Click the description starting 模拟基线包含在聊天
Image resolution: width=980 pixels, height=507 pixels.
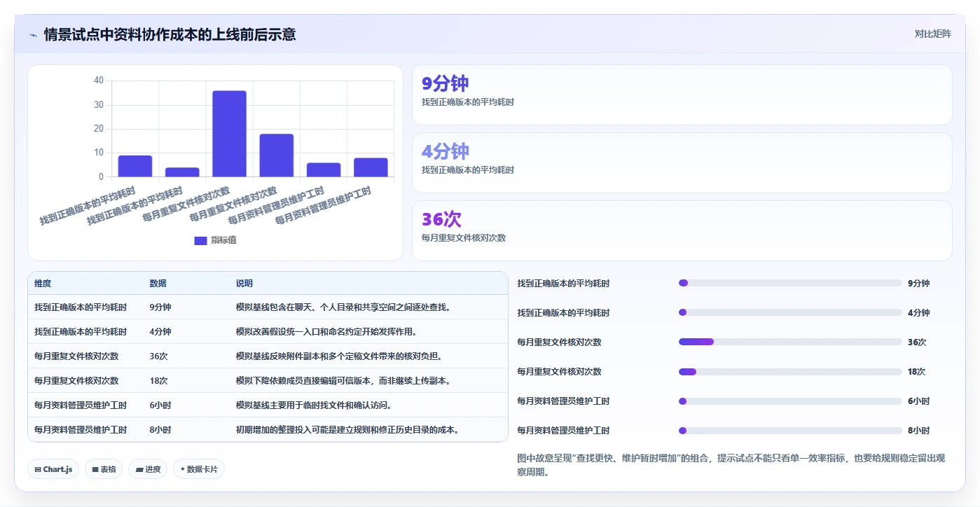(343, 307)
